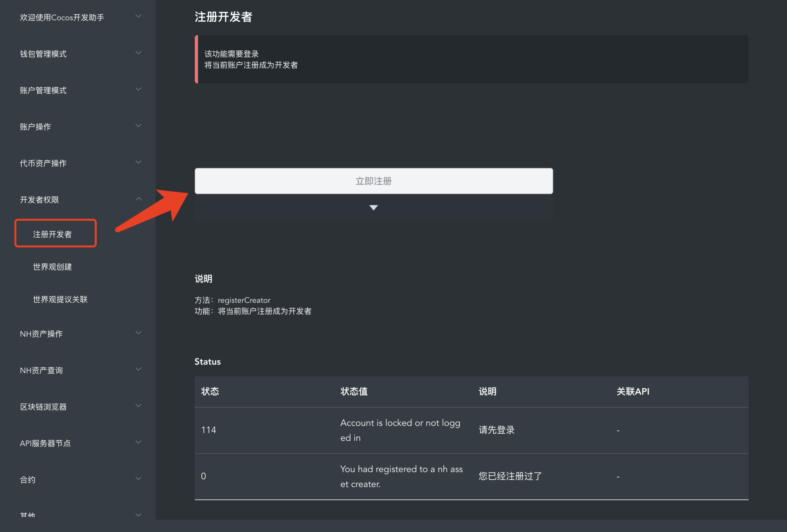The width and height of the screenshot is (787, 532).
Task: Expand the API服务器节点 chevron icon
Action: coord(139,442)
